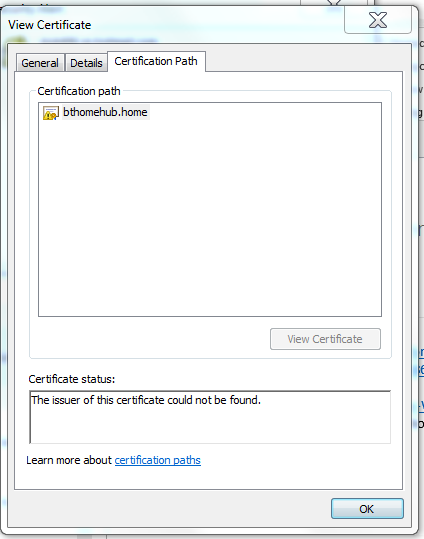Click blank panel space below the help link
This screenshot has height=539, width=424.
pyautogui.click(x=208, y=478)
